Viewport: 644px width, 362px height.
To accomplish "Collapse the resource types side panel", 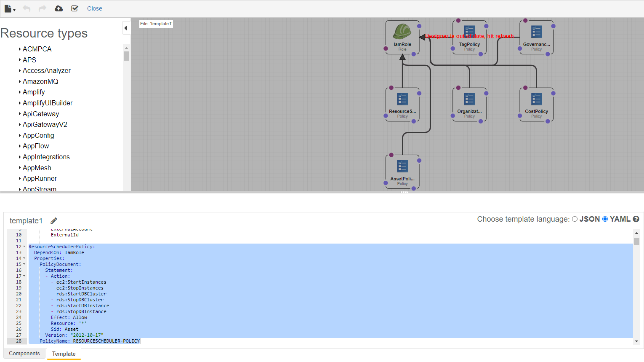I will pos(125,28).
